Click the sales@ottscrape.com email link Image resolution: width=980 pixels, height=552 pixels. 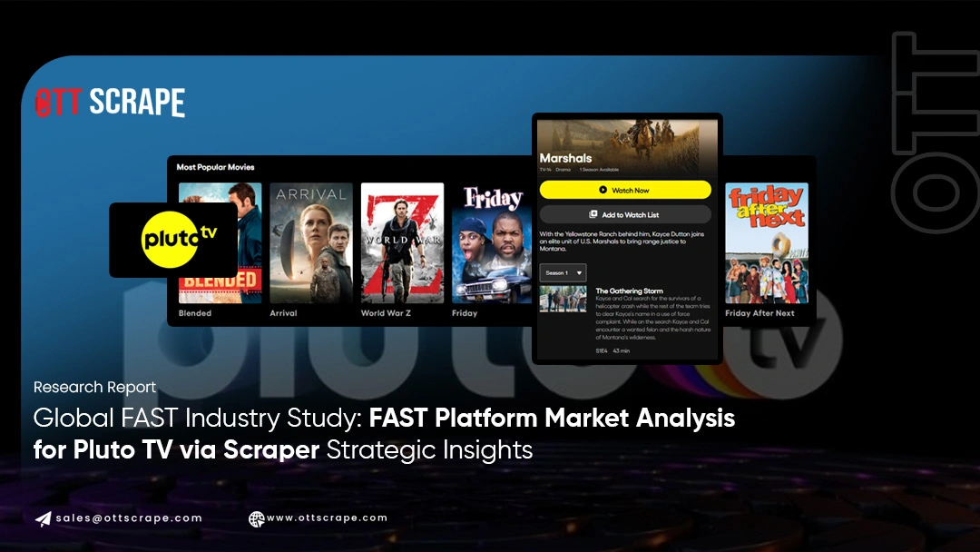coord(128,518)
